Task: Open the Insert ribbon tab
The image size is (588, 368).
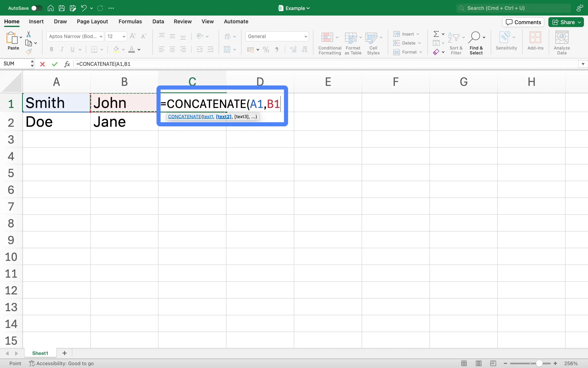Action: click(36, 21)
